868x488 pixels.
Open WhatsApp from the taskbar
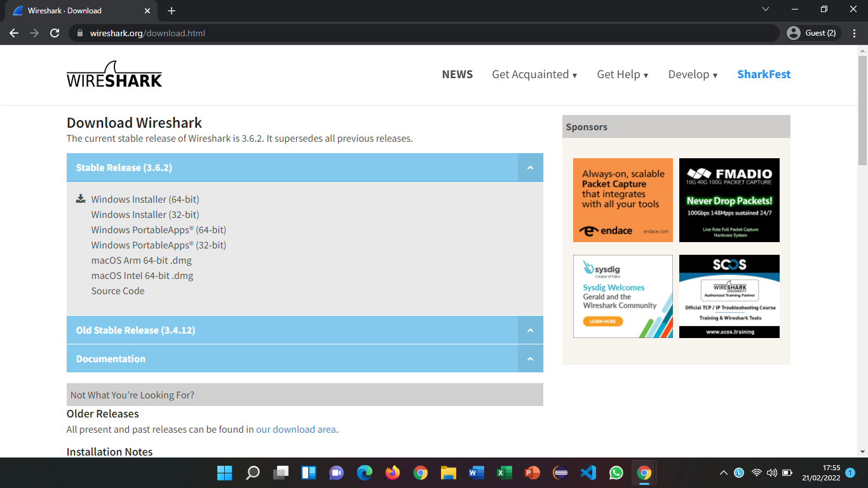pos(616,473)
